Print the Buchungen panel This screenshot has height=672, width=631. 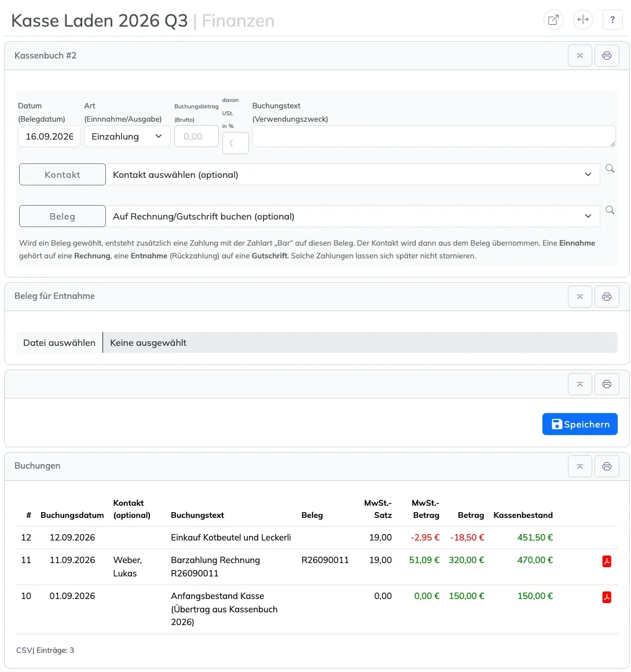pos(607,466)
